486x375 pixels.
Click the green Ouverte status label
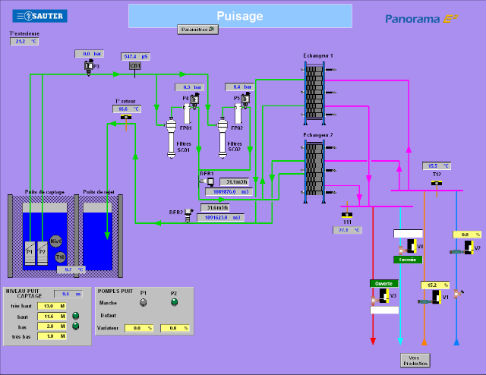pos(384,284)
